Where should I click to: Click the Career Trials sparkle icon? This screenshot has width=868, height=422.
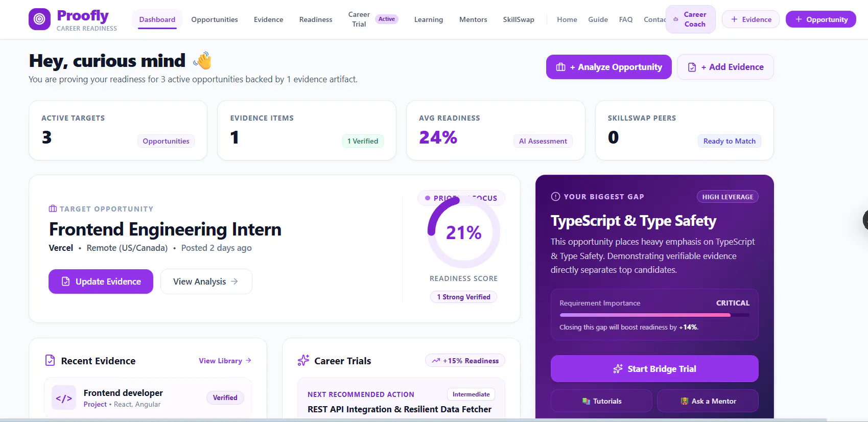[303, 360]
